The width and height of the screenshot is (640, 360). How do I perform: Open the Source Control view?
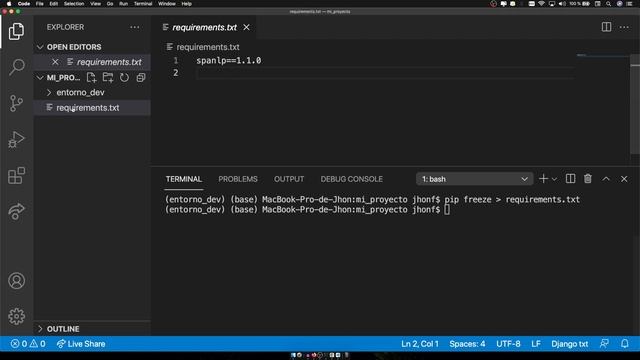[x=16, y=103]
